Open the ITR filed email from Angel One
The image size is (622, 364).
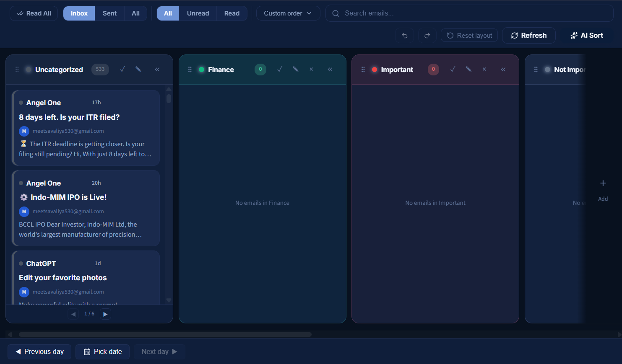point(86,128)
